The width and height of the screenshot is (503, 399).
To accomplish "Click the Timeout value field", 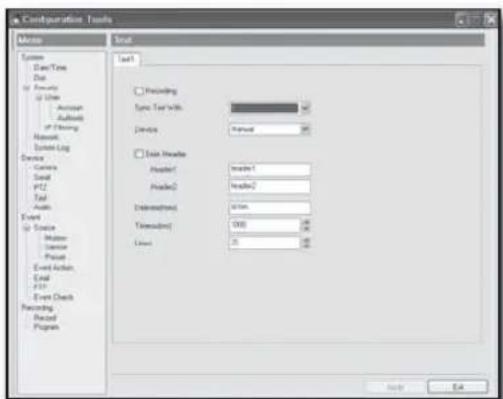I will coord(265,225).
